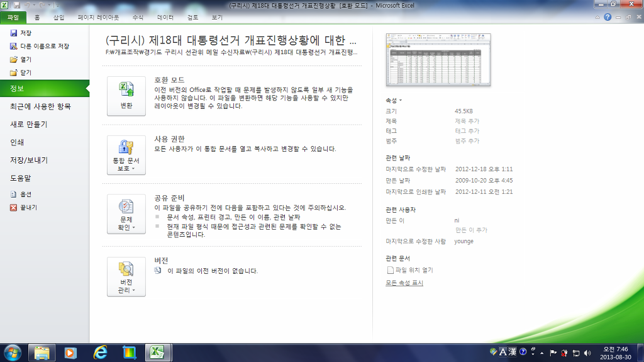644x362 pixels.
Task: Click the Excel logo in title bar
Action: [x=4, y=5]
